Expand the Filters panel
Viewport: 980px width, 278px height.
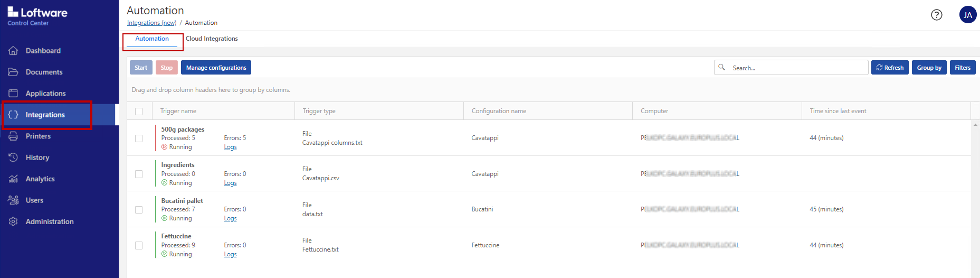coord(962,68)
